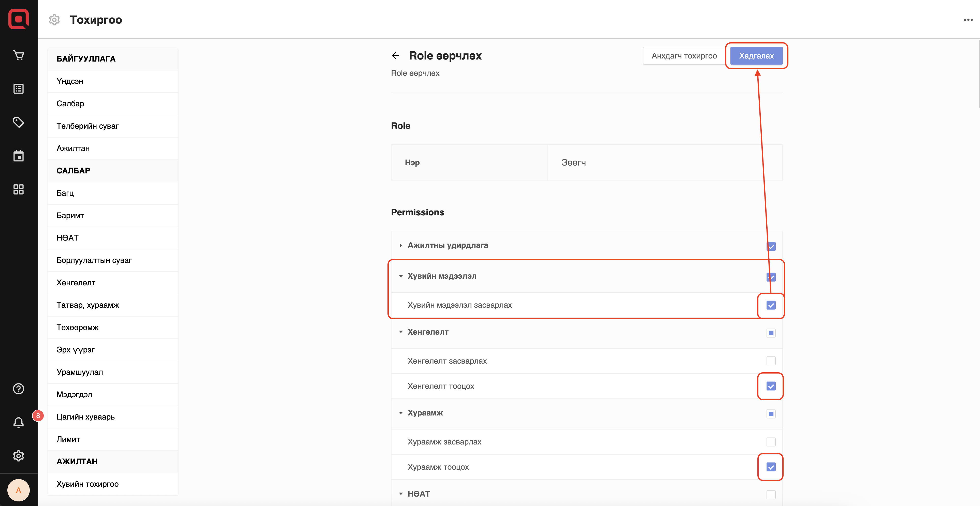Click the back arrow beside Role өөрчлөх
Image resolution: width=980 pixels, height=506 pixels.
pos(395,56)
